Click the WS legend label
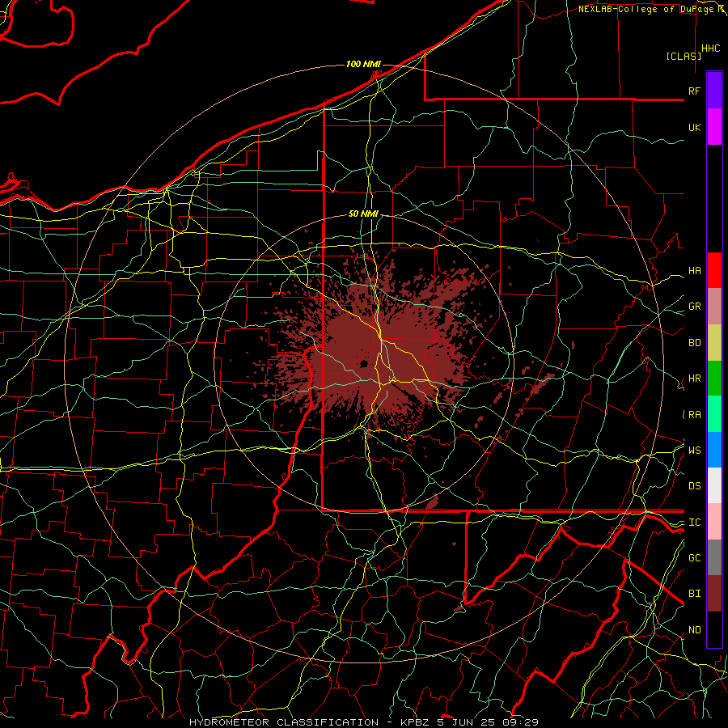This screenshot has height=728, width=728. 695,451
